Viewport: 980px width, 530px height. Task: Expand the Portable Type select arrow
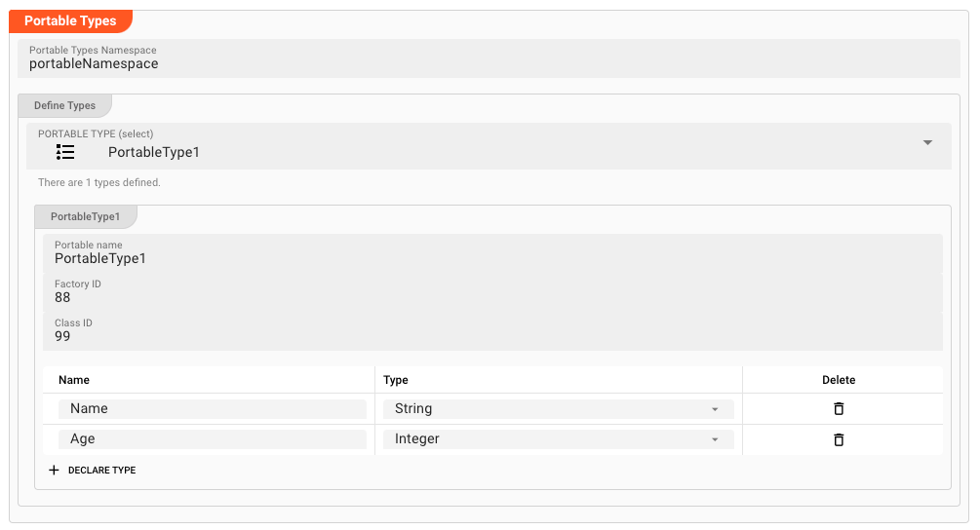927,142
